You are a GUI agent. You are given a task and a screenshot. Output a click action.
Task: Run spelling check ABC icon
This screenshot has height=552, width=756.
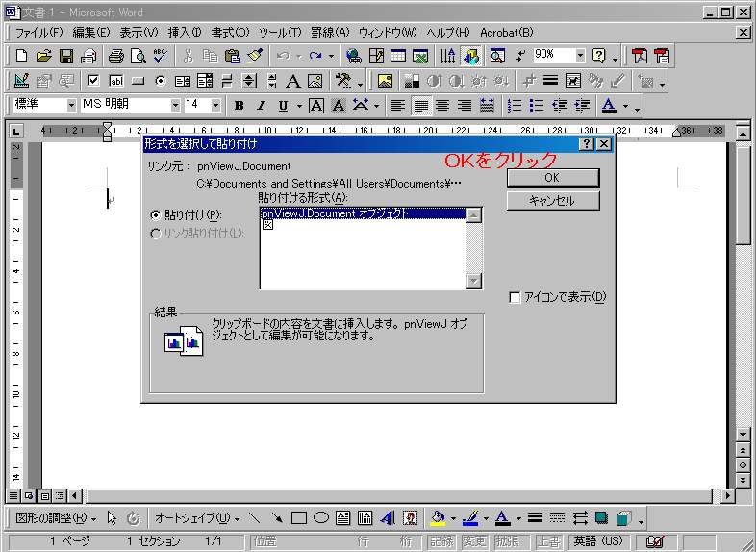(x=160, y=56)
